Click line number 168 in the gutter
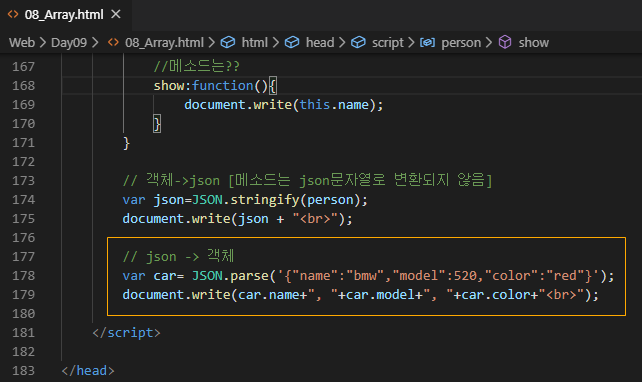This screenshot has height=382, width=642. 23,86
